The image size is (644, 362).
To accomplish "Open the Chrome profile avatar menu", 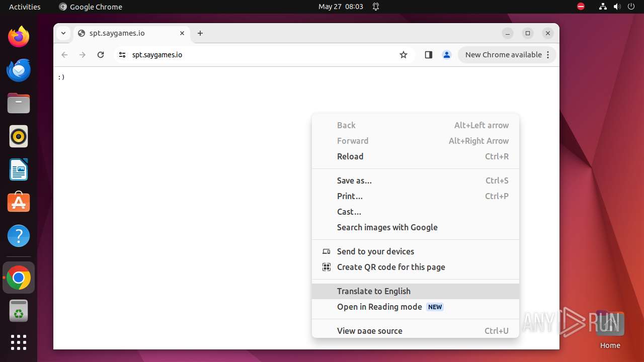I will tap(447, 55).
